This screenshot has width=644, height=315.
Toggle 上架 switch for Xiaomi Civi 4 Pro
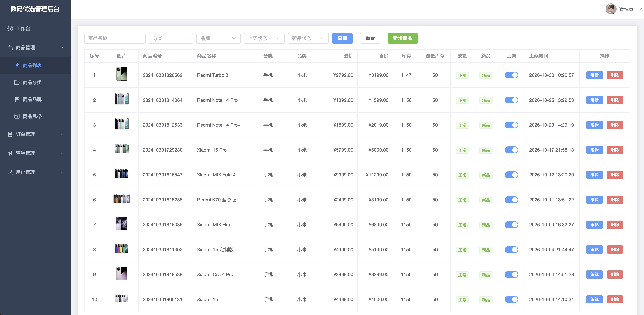[x=511, y=274]
